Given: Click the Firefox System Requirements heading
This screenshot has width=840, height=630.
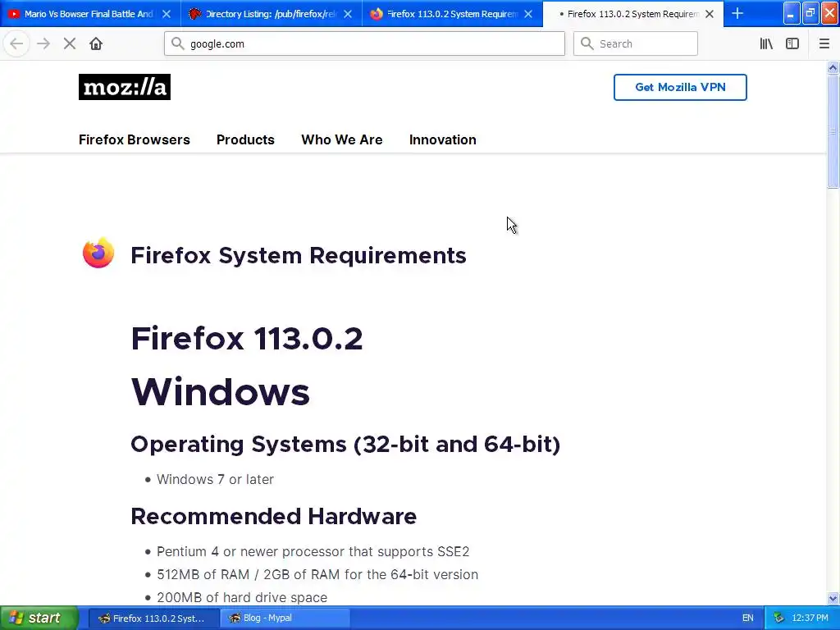Looking at the screenshot, I should [x=299, y=256].
